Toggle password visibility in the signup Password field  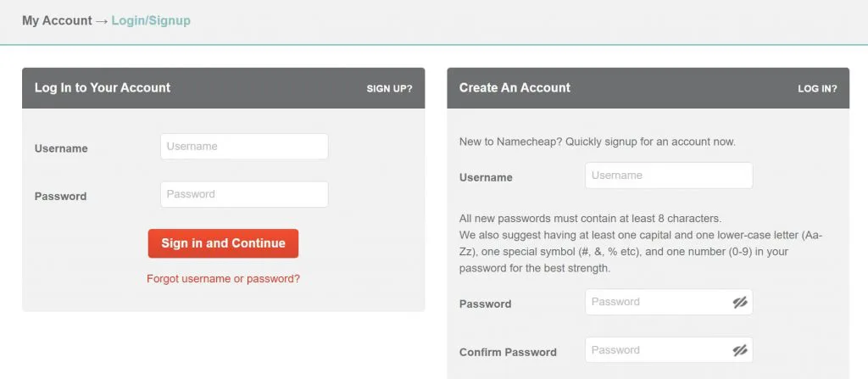[740, 302]
